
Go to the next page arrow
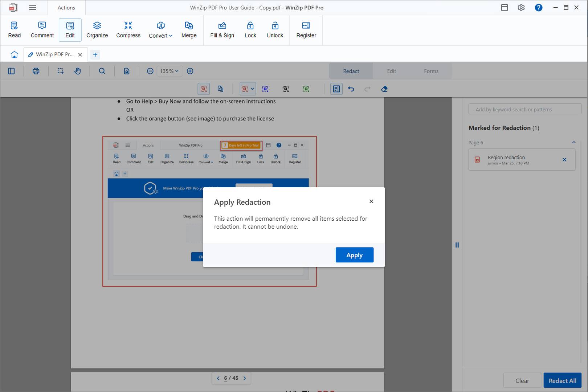click(245, 378)
